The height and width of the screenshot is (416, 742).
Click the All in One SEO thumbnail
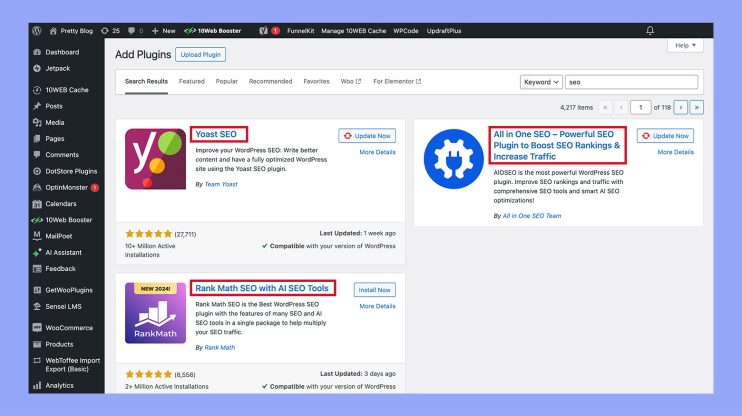coord(453,159)
